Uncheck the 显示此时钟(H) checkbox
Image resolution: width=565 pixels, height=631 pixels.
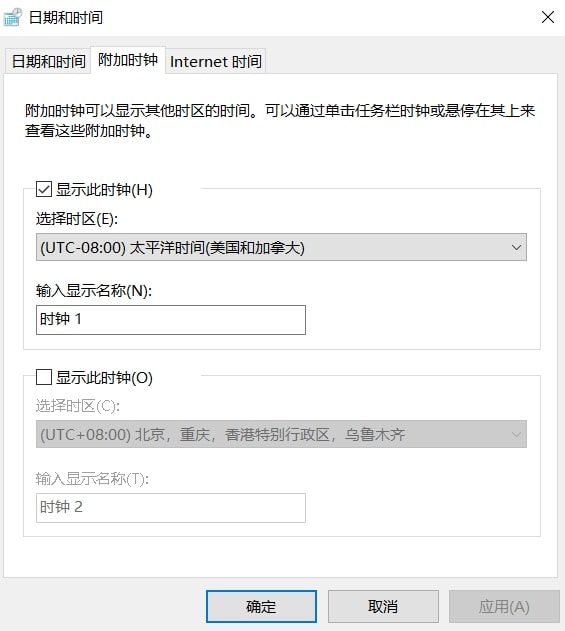[x=44, y=189]
